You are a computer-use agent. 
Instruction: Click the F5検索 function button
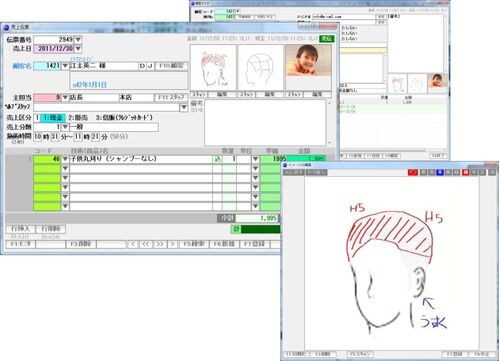pos(194,244)
